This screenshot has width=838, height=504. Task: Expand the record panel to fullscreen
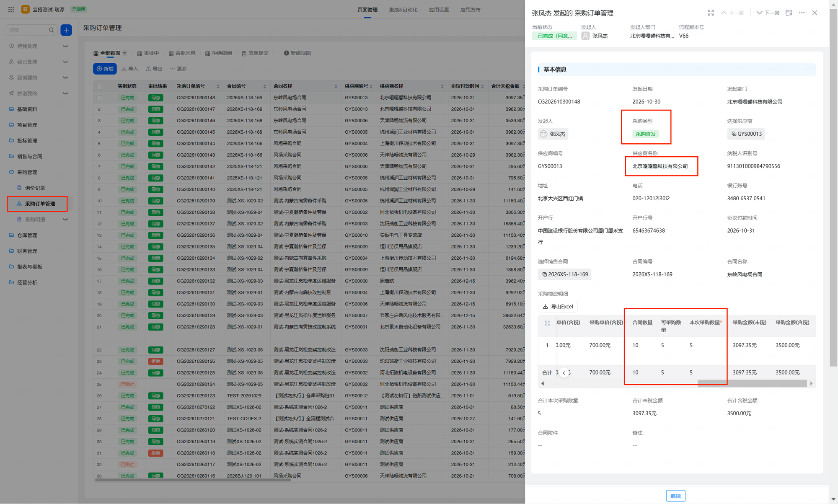coord(711,13)
